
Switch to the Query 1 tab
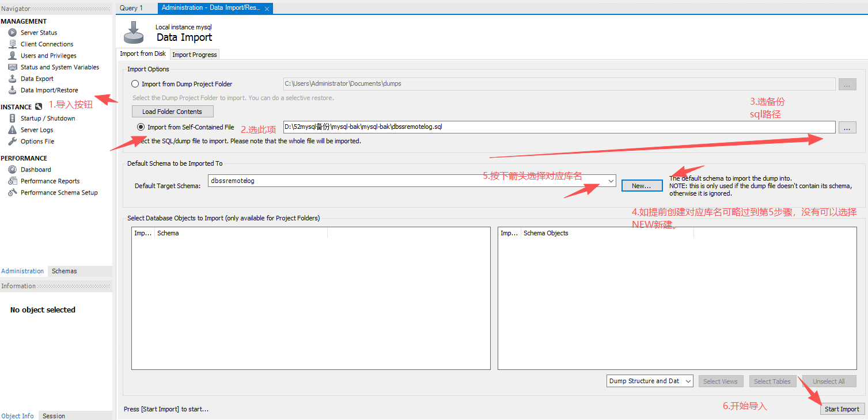tap(131, 8)
